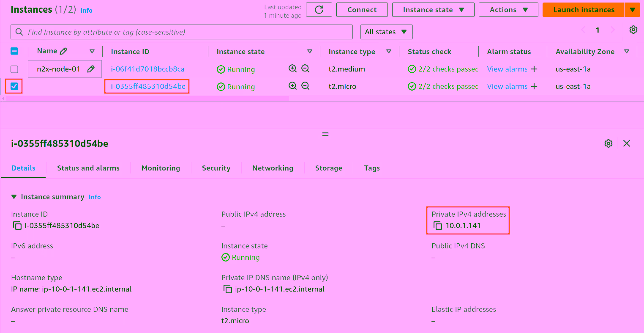Viewport: 644px width, 333px height.
Task: Toggle the select-all instances checkbox
Action: pyautogui.click(x=14, y=50)
